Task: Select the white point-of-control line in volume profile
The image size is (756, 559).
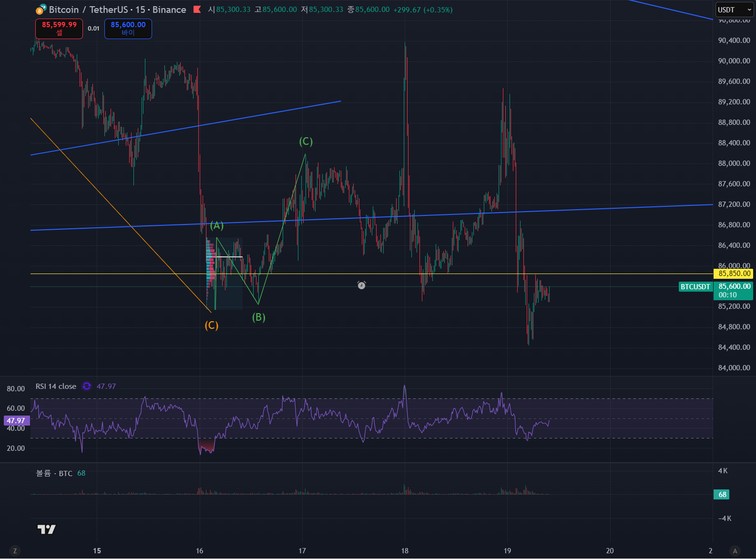Action: pos(229,257)
